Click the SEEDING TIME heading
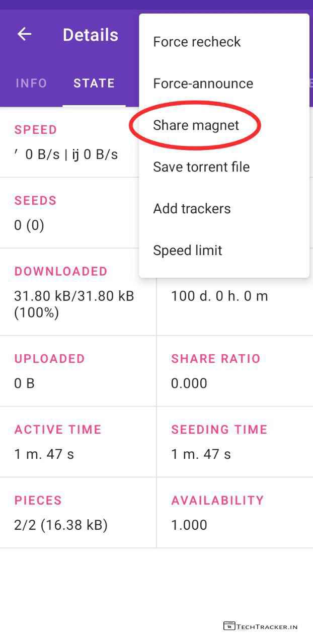The width and height of the screenshot is (313, 644). point(219,430)
